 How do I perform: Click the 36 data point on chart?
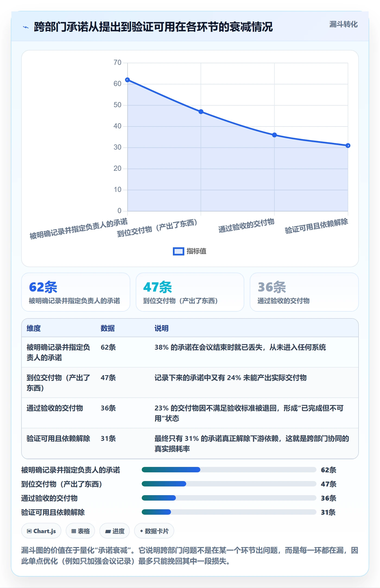pos(274,135)
